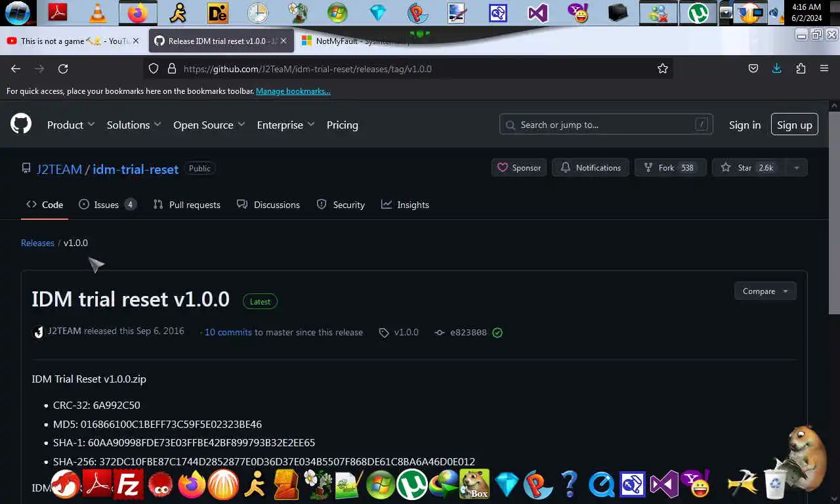The image size is (840, 504).
Task: Click the Firefox URL address bar
Action: 407,68
